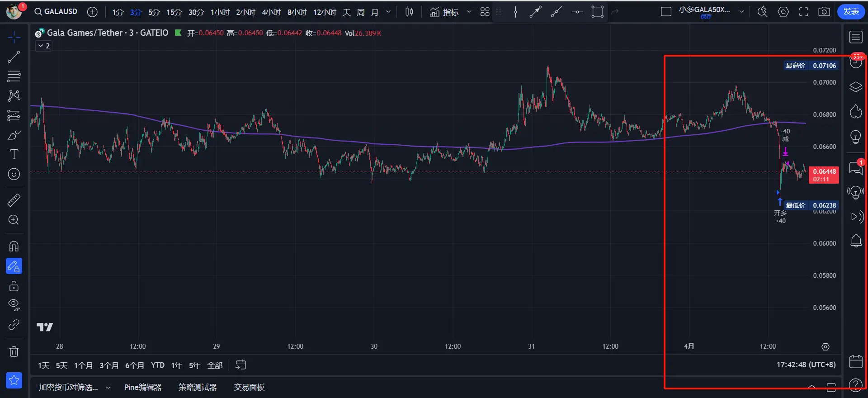Open the timezone 17:42:48 (UTC+8) menu
The width and height of the screenshot is (868, 398).
coord(806,365)
